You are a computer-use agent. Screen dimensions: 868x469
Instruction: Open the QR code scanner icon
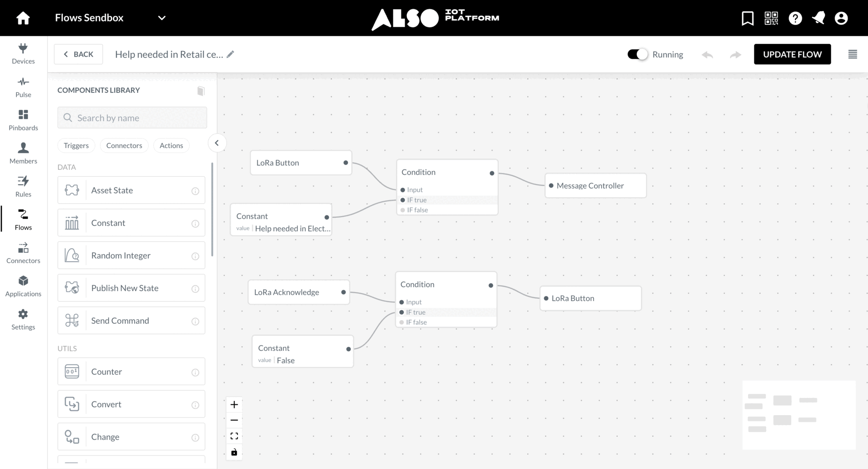tap(771, 18)
